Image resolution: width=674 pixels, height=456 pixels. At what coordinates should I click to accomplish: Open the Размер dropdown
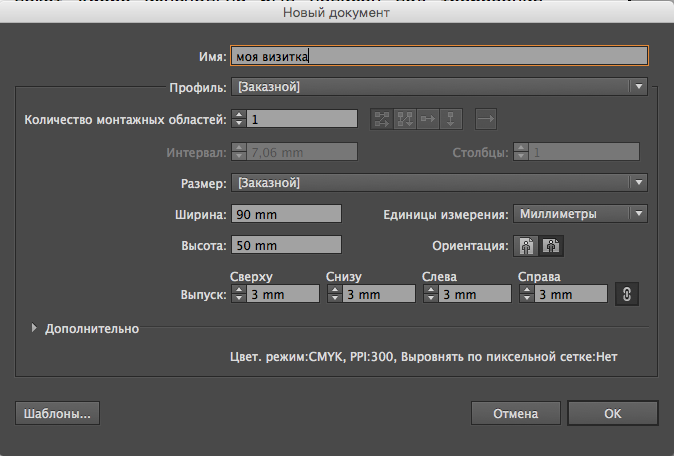click(x=439, y=183)
